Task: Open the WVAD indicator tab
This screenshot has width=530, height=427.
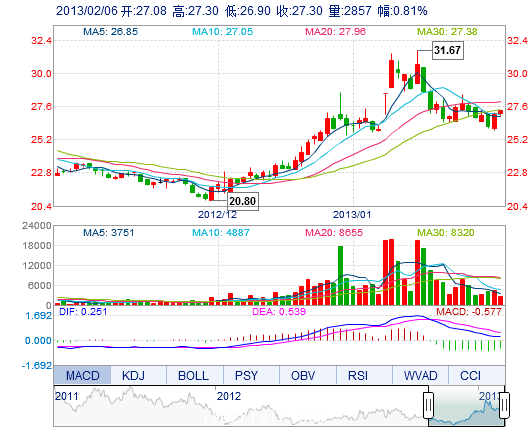Action: 420,375
